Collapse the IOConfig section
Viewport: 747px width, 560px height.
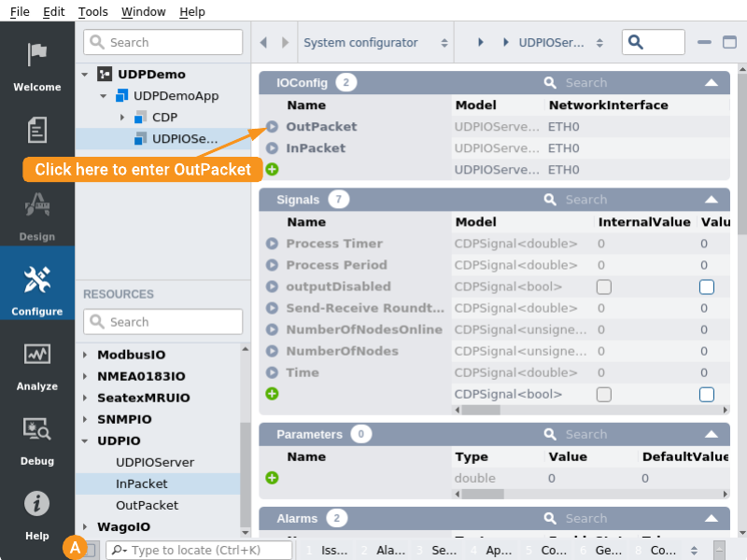(712, 83)
